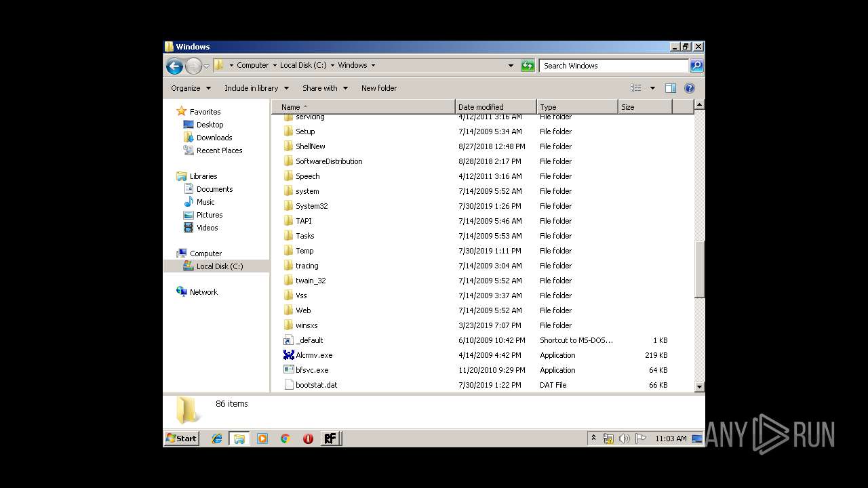Image resolution: width=868 pixels, height=488 pixels.
Task: Select the tracing folder icon
Action: 288,266
